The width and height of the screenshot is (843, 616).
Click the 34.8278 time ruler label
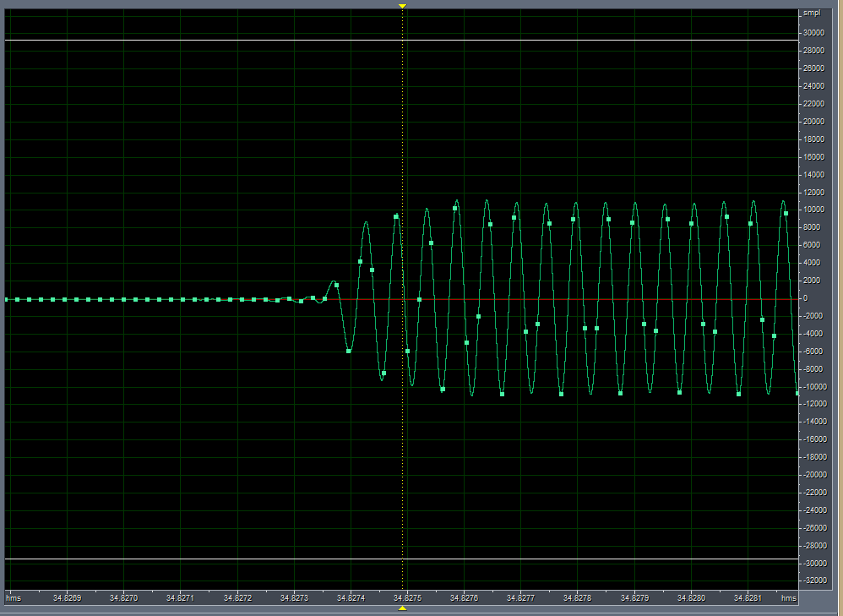[x=578, y=597]
